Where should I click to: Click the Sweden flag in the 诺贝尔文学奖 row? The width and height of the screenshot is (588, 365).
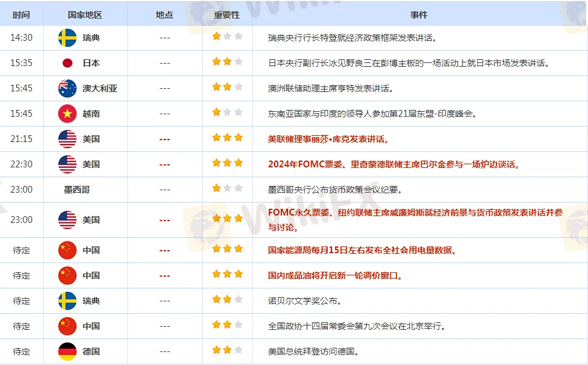(67, 301)
